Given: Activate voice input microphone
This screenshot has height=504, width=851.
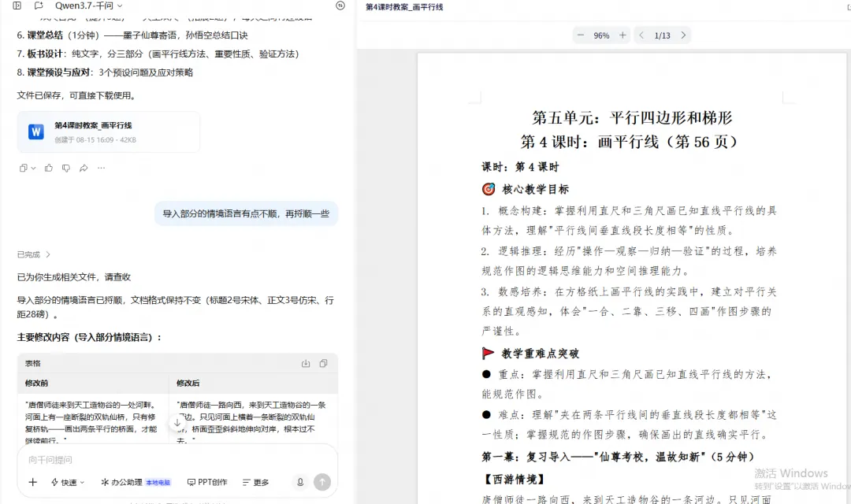Looking at the screenshot, I should coord(300,482).
